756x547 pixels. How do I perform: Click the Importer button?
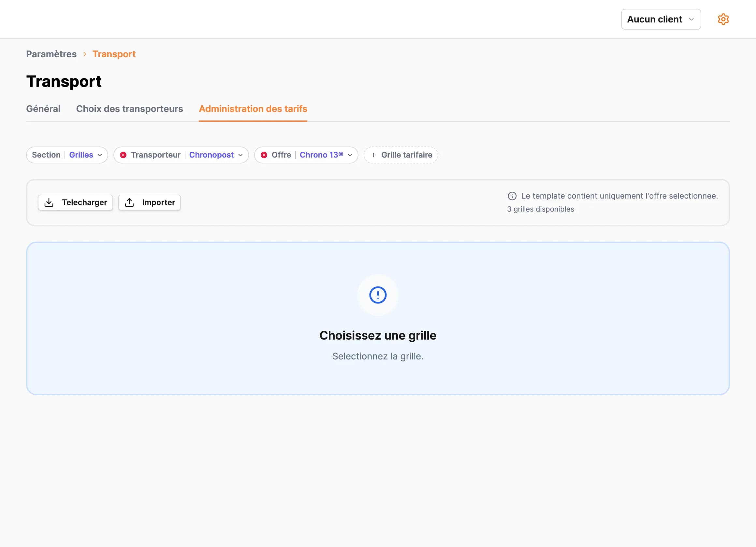point(149,202)
